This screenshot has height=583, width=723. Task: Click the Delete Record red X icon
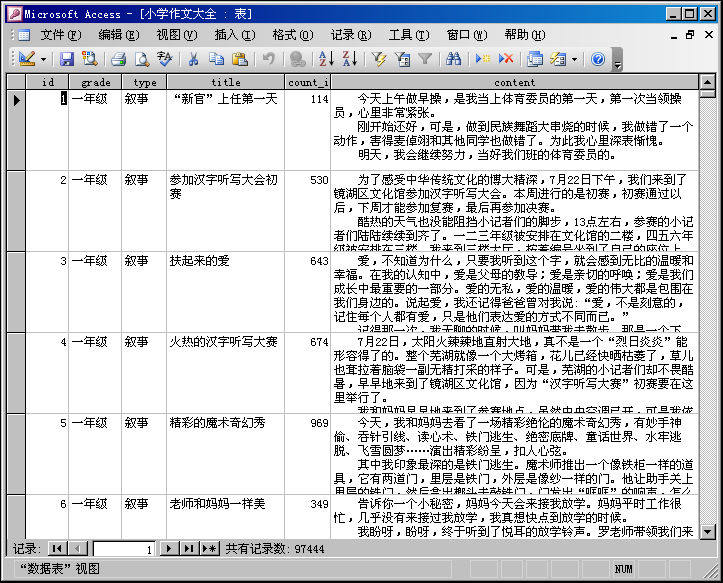(506, 59)
